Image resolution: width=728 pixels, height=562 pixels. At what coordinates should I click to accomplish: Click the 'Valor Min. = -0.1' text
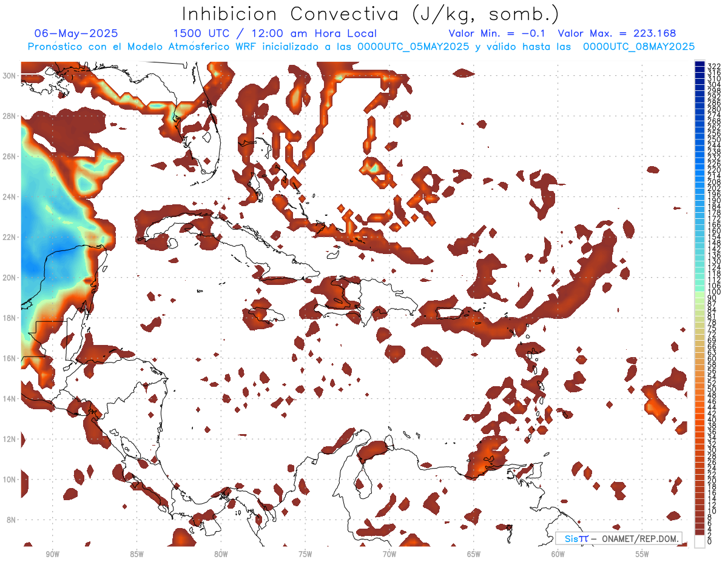498,33
